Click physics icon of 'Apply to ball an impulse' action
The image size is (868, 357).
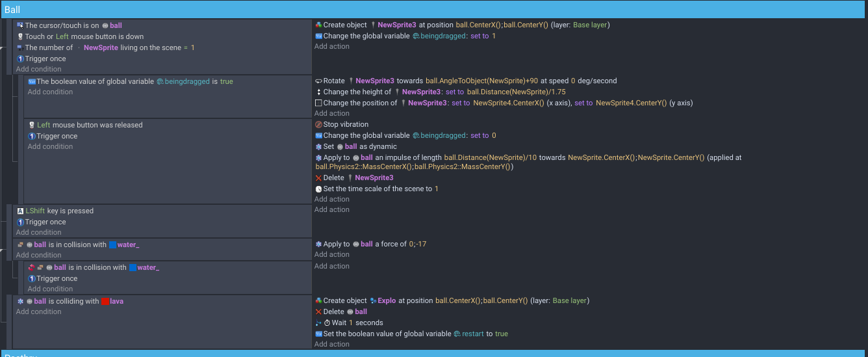pos(318,157)
